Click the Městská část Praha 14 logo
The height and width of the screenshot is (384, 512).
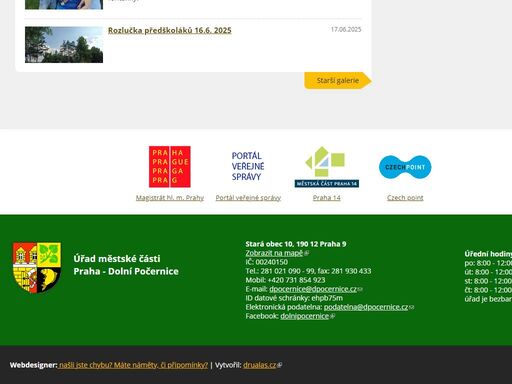[327, 167]
